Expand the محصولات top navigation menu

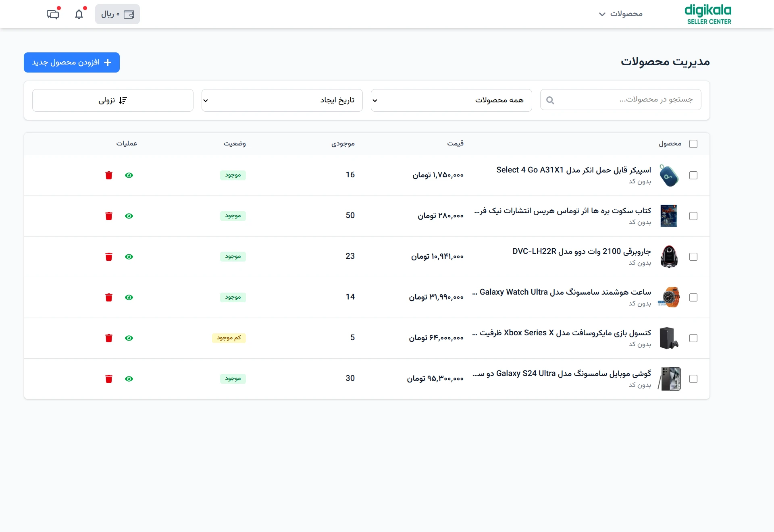tap(621, 14)
